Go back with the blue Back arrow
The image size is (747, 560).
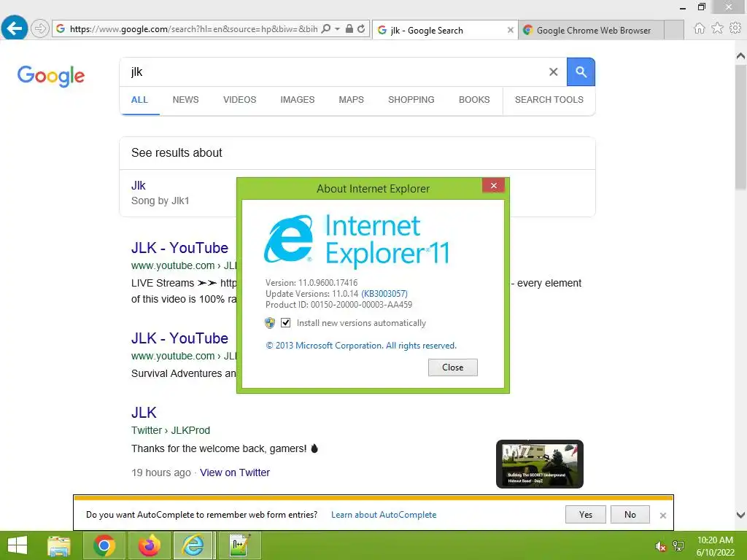[15, 28]
